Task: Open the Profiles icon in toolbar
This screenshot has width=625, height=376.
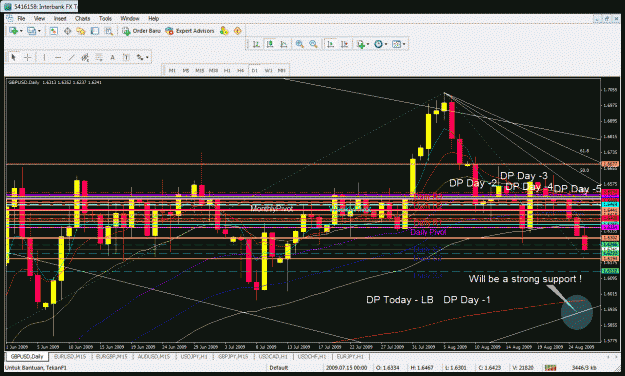Action: [31, 31]
